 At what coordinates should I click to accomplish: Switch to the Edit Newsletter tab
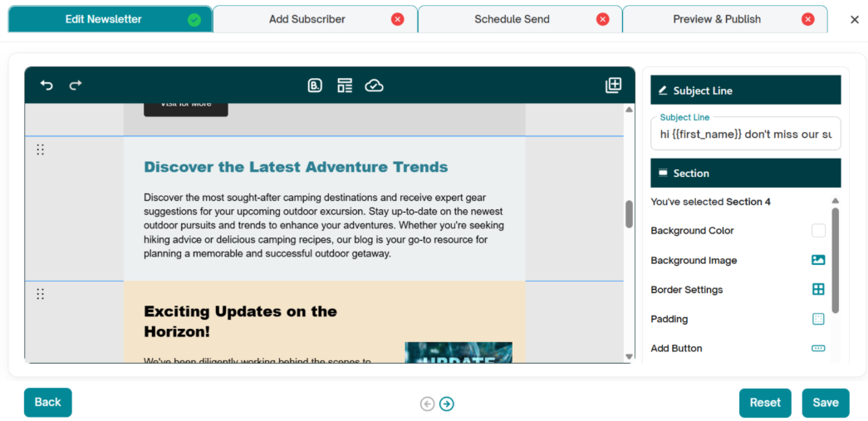click(x=110, y=19)
